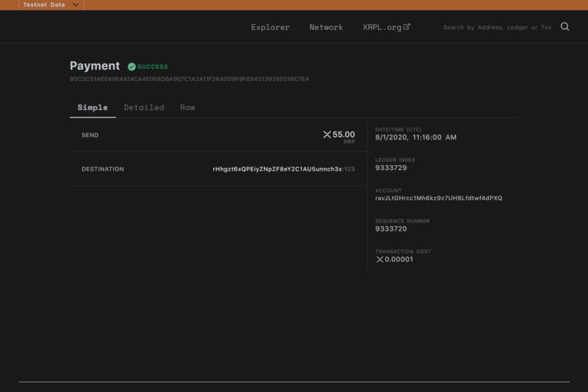Viewport: 588px width, 392px height.
Task: Click the Payment heading
Action: pos(95,66)
